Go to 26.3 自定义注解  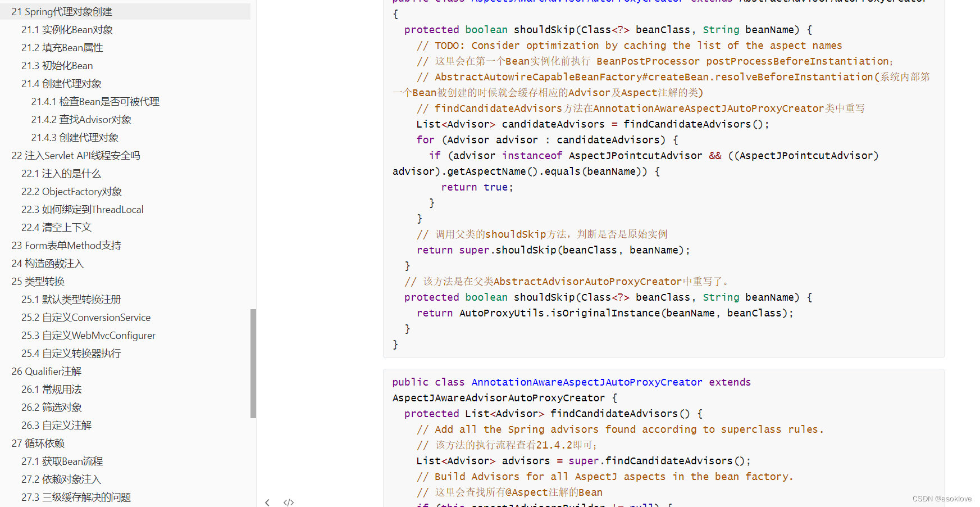[57, 425]
